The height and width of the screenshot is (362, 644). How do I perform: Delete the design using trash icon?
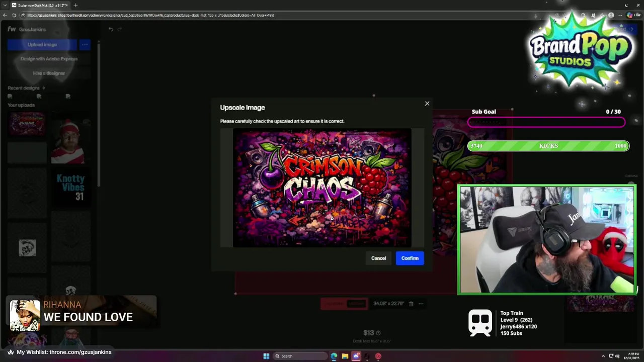pos(411,304)
